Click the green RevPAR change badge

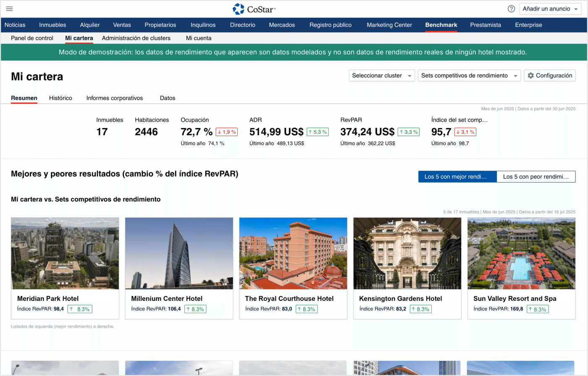coord(408,132)
